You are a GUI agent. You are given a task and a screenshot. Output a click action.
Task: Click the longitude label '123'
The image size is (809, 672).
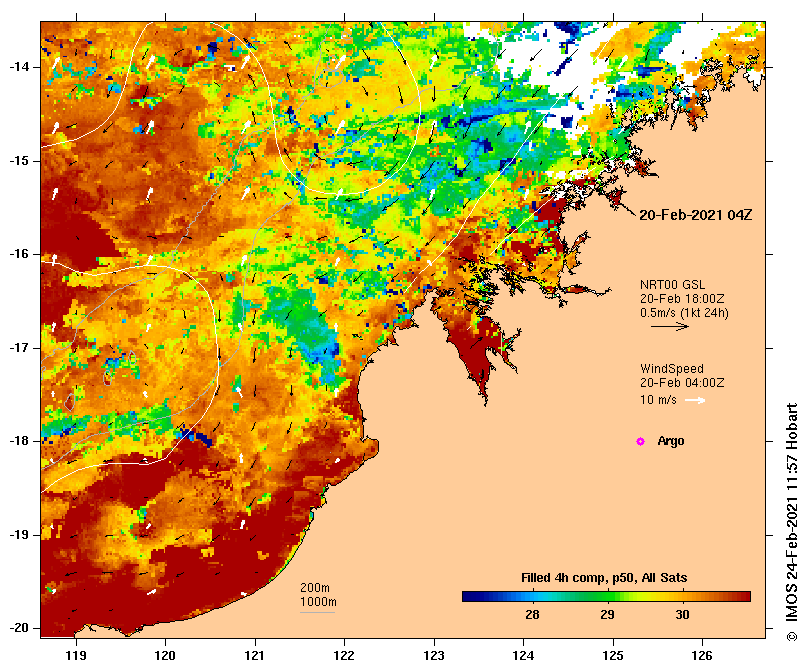point(434,656)
